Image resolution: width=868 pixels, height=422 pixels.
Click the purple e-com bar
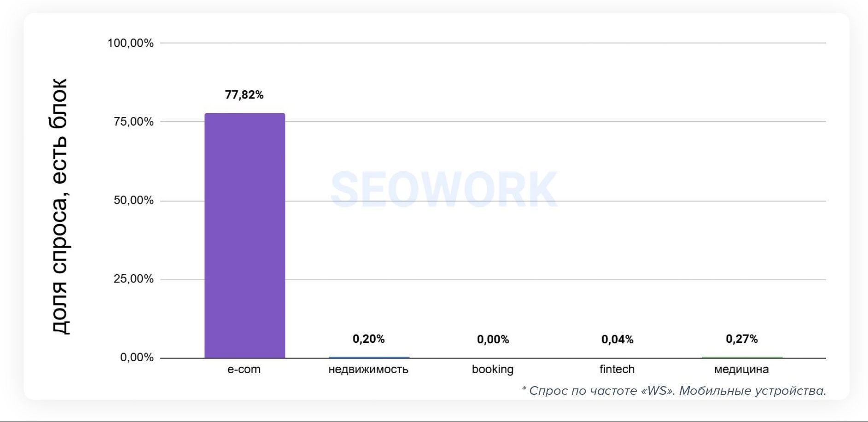245,235
